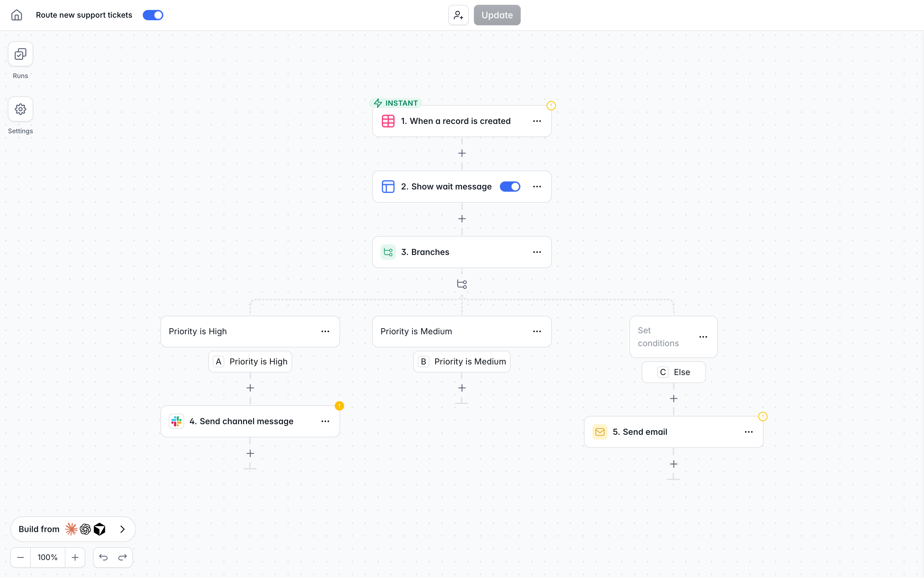Click the workflow title Route new support tickets
The width and height of the screenshot is (924, 578).
tap(84, 15)
